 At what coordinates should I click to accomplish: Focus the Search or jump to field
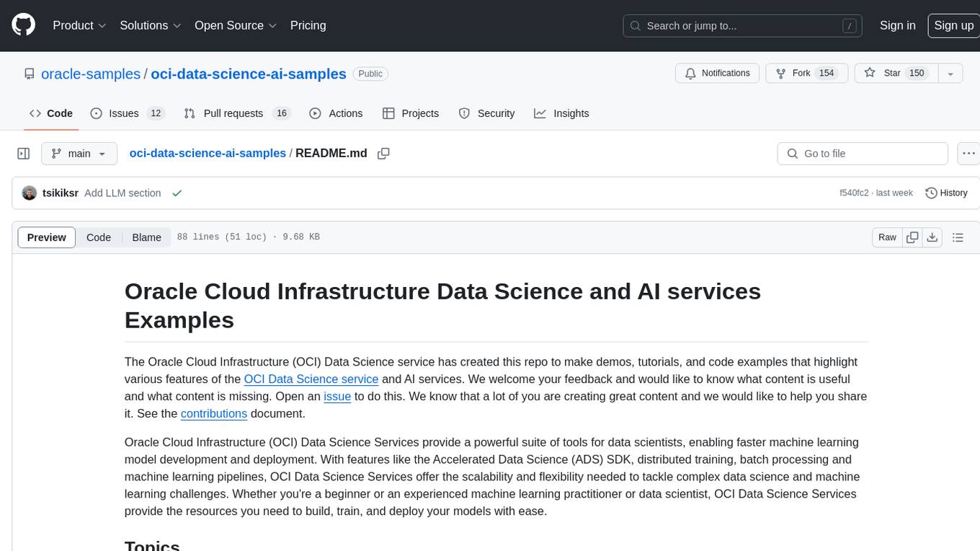pyautogui.click(x=742, y=25)
